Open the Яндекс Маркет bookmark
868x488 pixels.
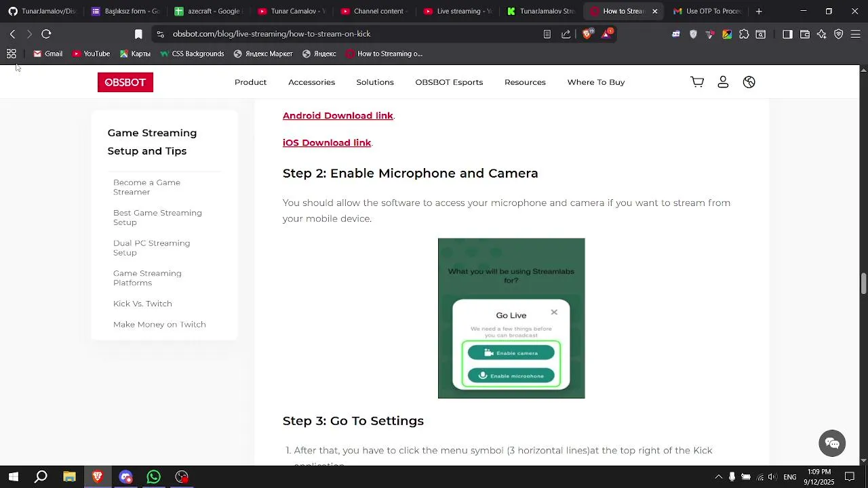pyautogui.click(x=263, y=54)
